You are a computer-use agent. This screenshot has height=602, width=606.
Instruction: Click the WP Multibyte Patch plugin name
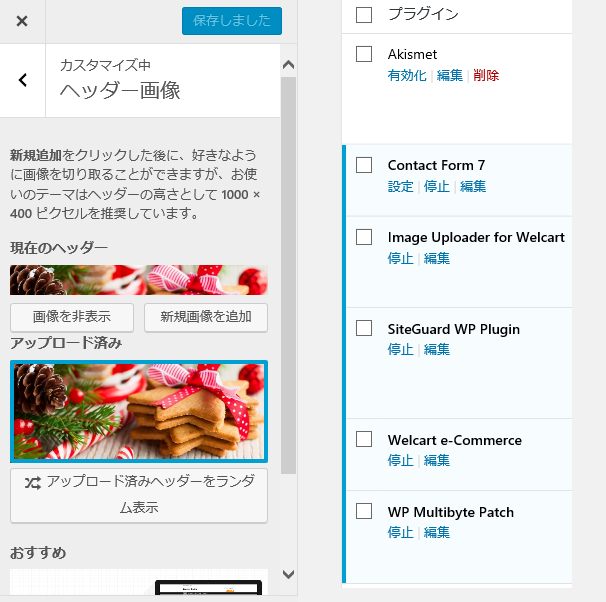[x=451, y=512]
